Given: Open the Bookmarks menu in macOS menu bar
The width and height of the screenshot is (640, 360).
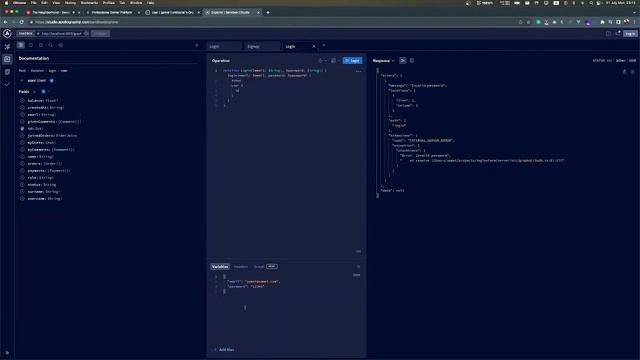Looking at the screenshot, I should (89, 3).
